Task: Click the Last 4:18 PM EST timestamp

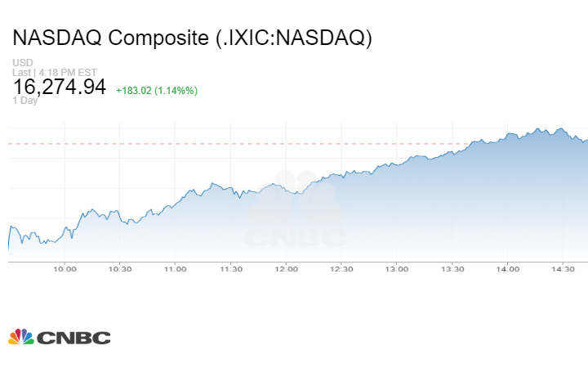Action: [x=55, y=72]
